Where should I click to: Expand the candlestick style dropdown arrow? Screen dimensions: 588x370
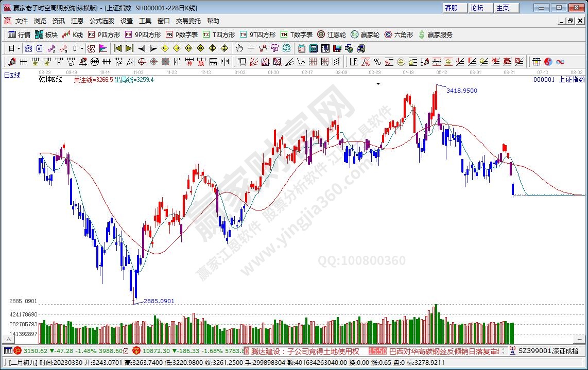81,48
